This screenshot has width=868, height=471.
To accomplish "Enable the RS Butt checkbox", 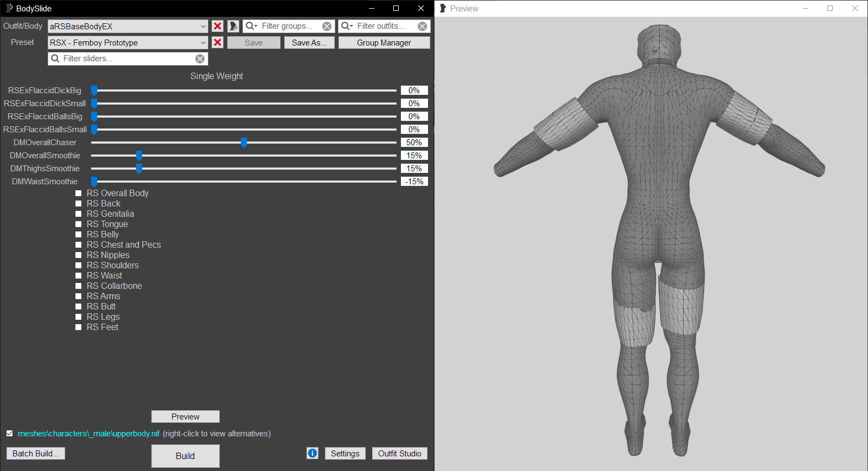I will coord(78,306).
